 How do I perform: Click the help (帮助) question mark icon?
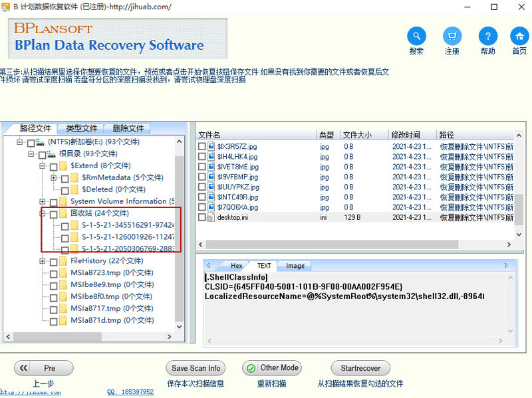pyautogui.click(x=487, y=37)
